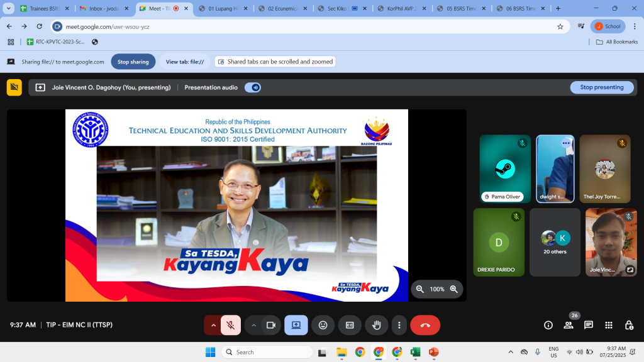This screenshot has width=644, height=362.
Task: Click View tab: file:// button
Action: pyautogui.click(x=185, y=62)
